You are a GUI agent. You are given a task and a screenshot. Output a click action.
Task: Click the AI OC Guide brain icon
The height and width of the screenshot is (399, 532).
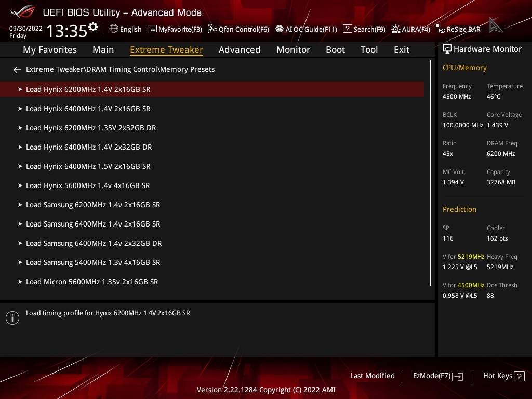[x=279, y=29]
